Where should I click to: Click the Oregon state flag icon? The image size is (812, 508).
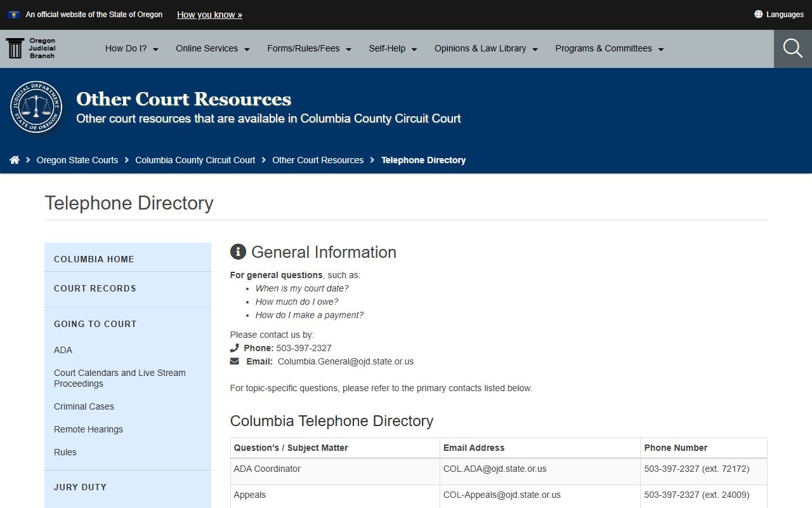13,15
